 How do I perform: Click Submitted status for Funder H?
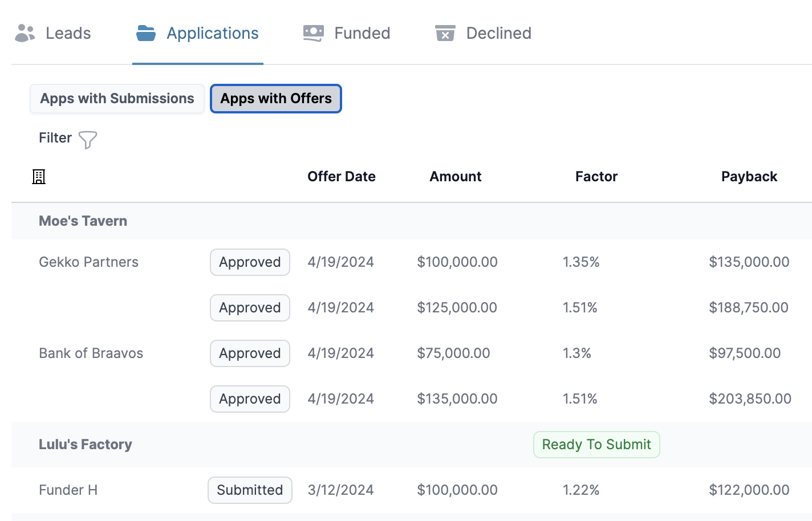(250, 490)
